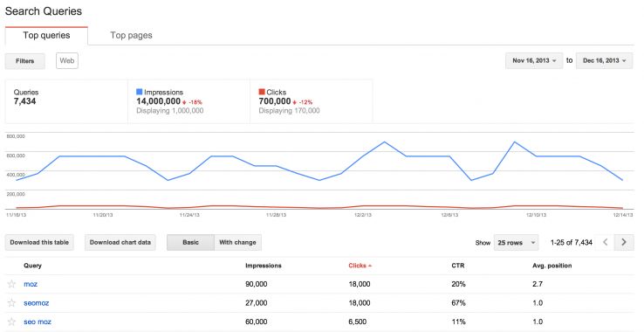Switch table view to Basic
This screenshot has height=332, width=644.
(190, 242)
